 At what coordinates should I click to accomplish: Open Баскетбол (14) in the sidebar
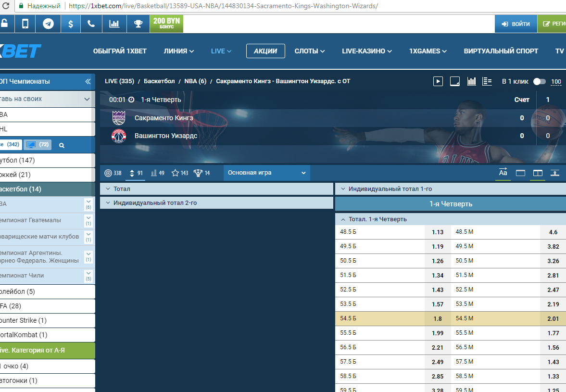(47, 189)
